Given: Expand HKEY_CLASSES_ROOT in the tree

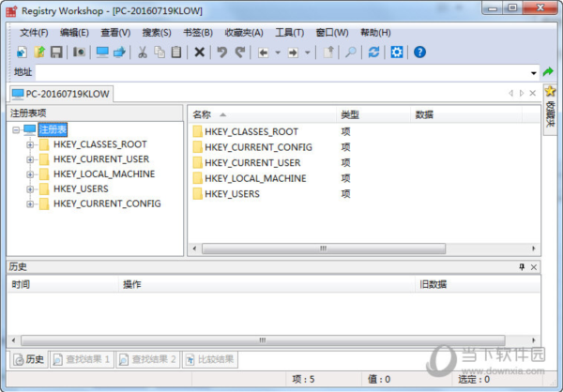Looking at the screenshot, I should coord(30,144).
